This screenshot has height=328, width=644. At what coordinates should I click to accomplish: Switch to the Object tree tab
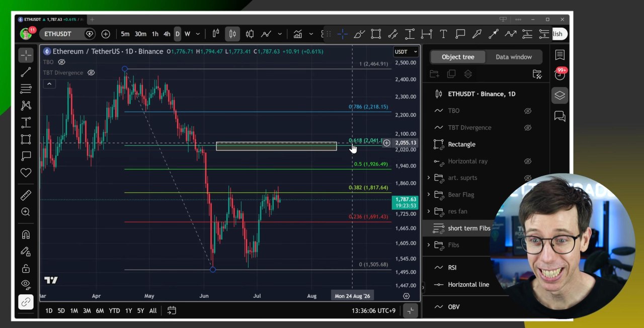458,57
